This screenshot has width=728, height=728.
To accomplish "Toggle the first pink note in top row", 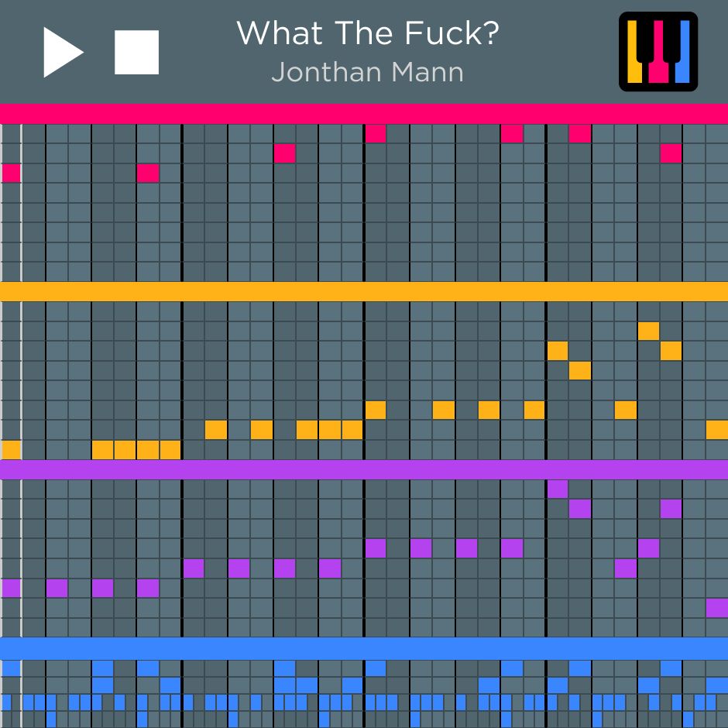I will coord(376,133).
